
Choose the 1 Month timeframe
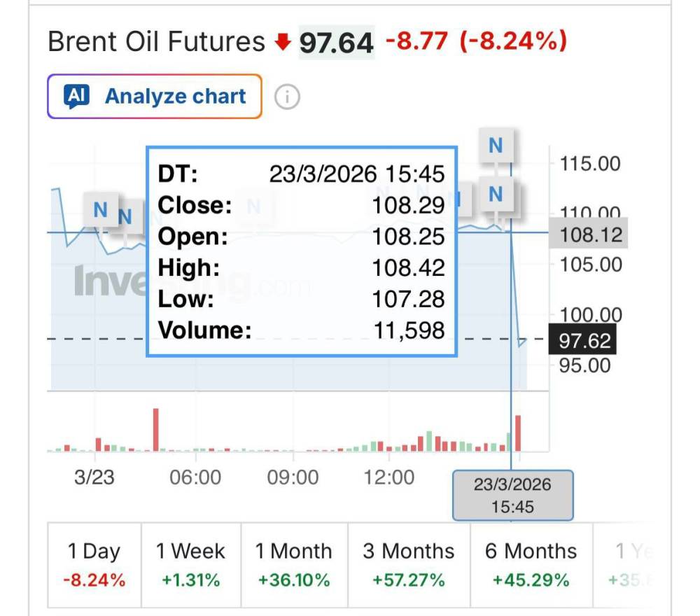click(293, 564)
